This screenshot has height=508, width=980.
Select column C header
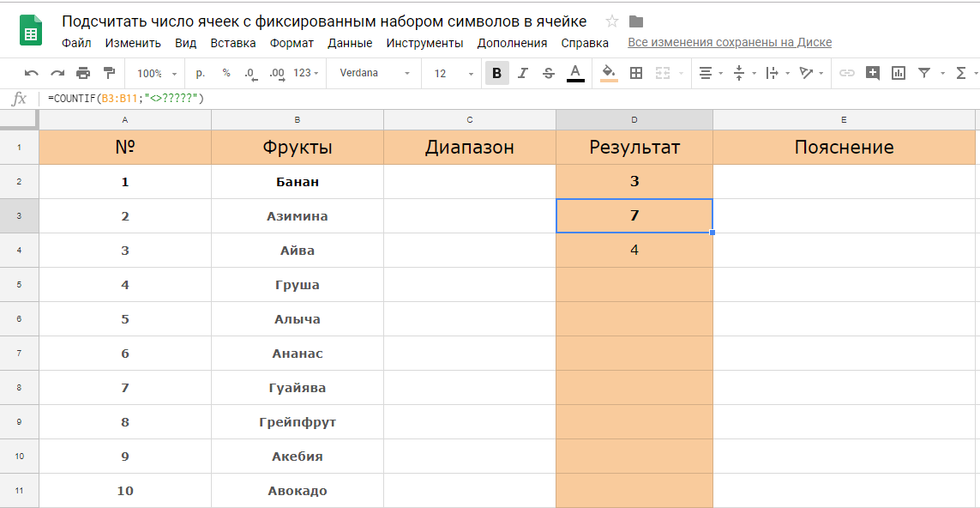(469, 119)
